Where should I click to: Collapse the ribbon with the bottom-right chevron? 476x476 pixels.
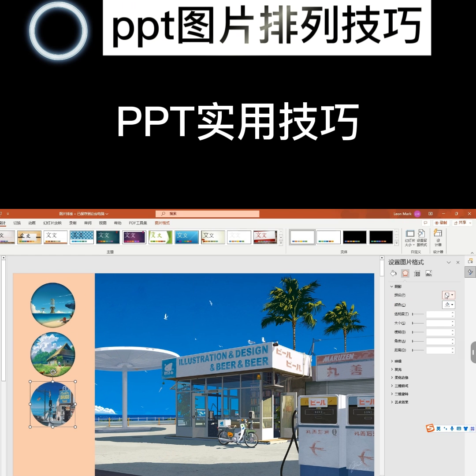472,252
